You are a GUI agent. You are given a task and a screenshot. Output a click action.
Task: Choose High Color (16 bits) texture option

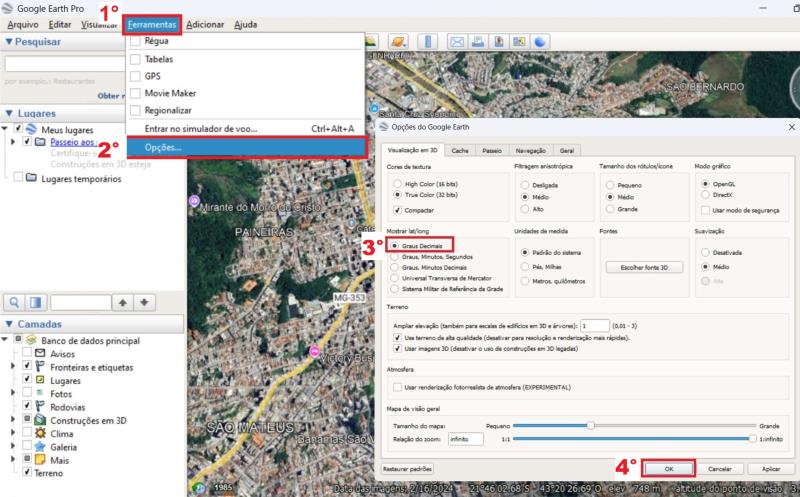tap(397, 184)
